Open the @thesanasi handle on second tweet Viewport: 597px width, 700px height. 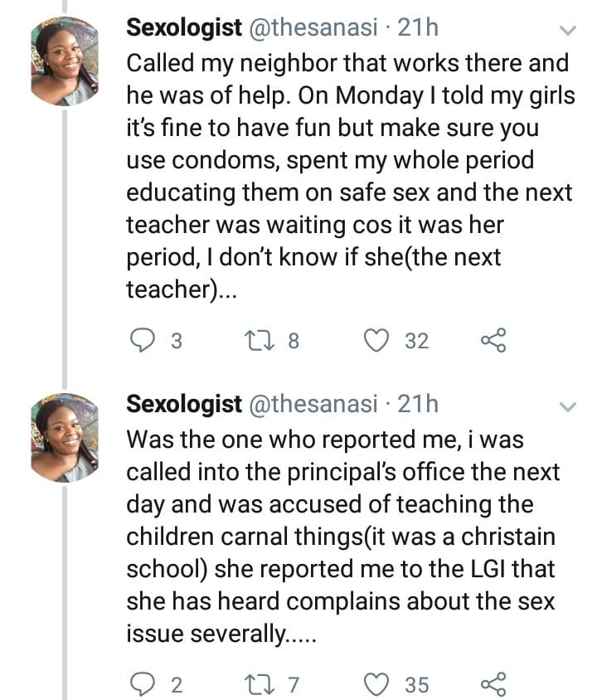point(313,405)
